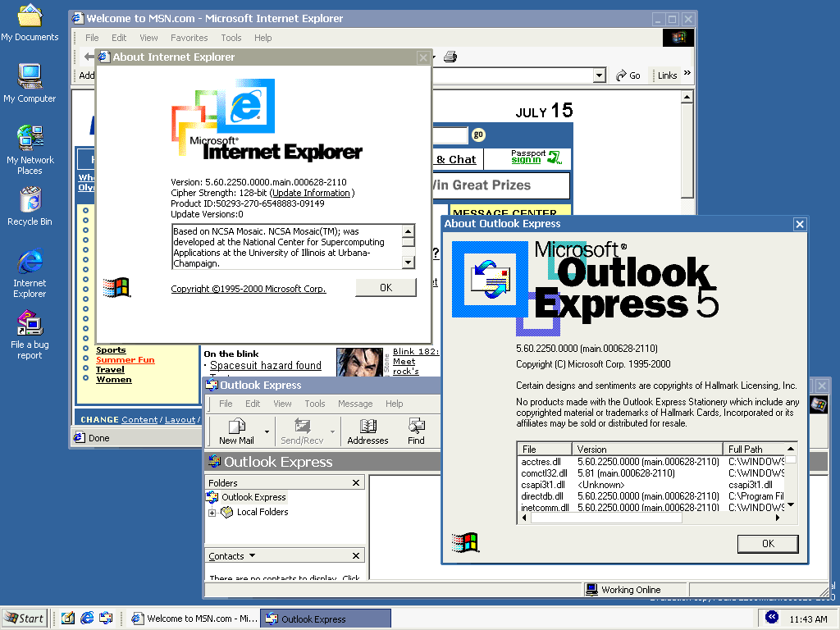Image resolution: width=840 pixels, height=630 pixels.
Task: Select directdb.dll row in file list
Action: pos(651,496)
